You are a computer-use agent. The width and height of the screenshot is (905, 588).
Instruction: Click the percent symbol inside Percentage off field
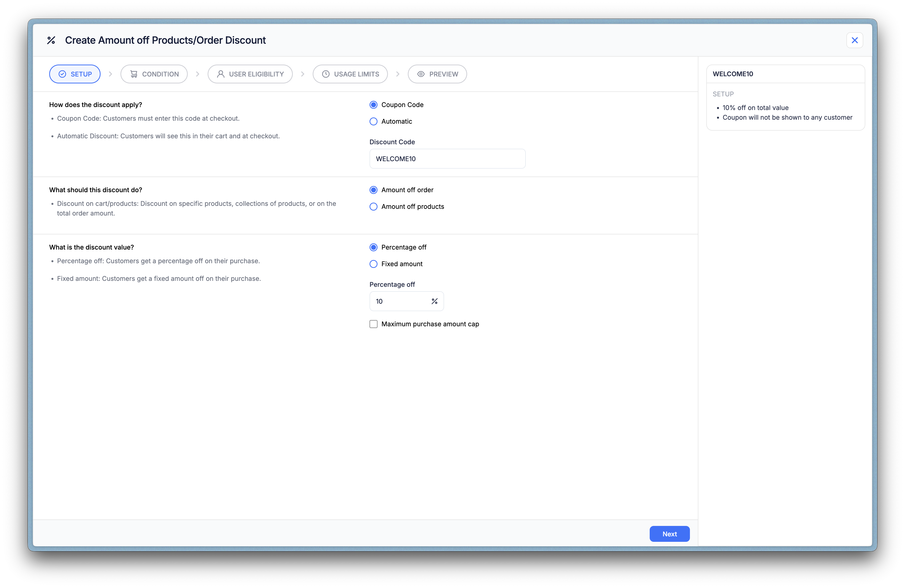tap(435, 301)
